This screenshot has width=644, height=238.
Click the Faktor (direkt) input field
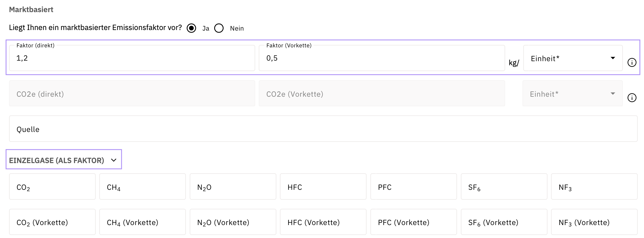tap(132, 58)
